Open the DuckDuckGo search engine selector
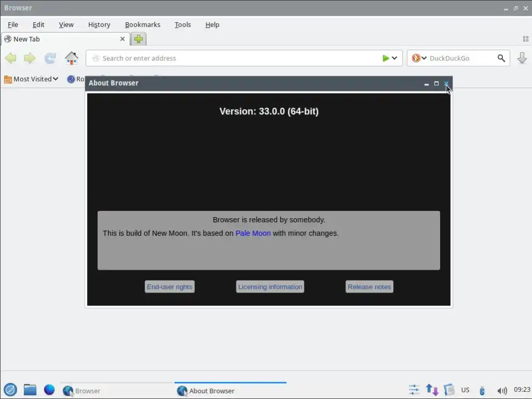The height and width of the screenshot is (399, 532). [419, 58]
